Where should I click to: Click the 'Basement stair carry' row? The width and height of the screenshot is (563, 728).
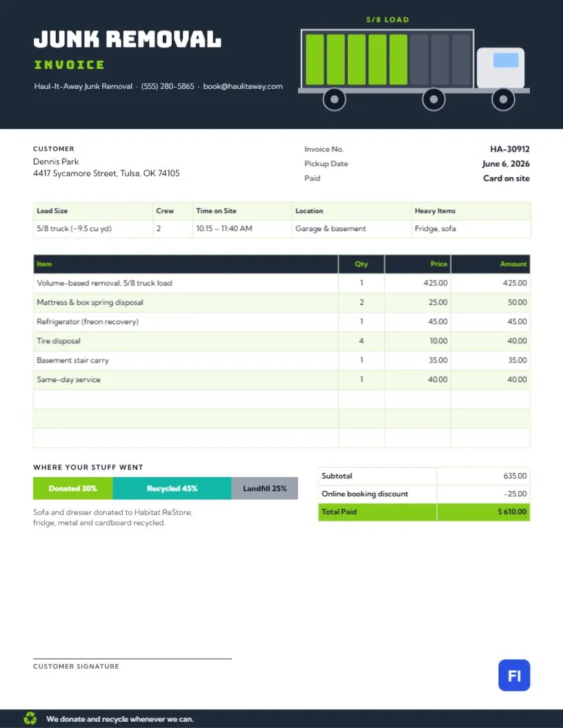[x=281, y=361]
